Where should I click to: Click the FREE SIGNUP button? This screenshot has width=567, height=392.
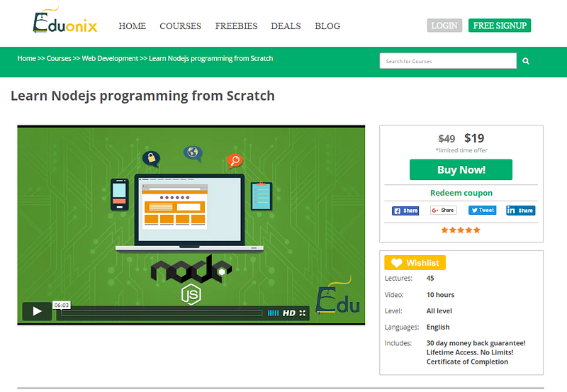click(500, 26)
